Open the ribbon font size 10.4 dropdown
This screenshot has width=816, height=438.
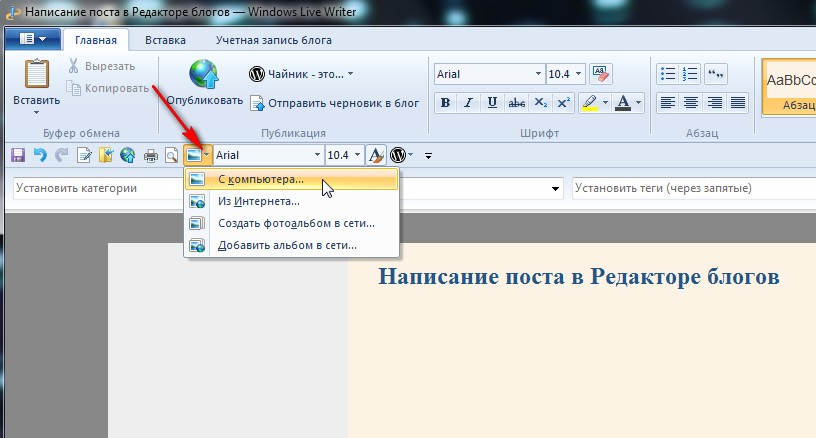pyautogui.click(x=578, y=74)
